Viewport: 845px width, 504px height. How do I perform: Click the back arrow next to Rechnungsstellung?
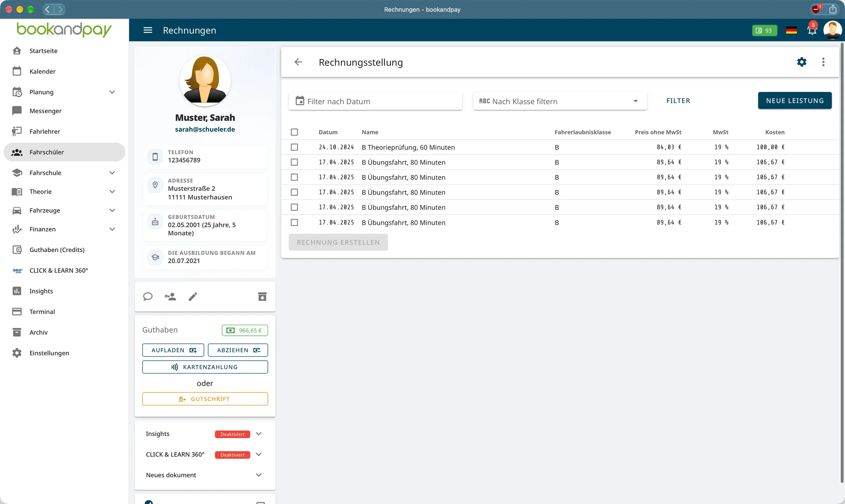[298, 62]
